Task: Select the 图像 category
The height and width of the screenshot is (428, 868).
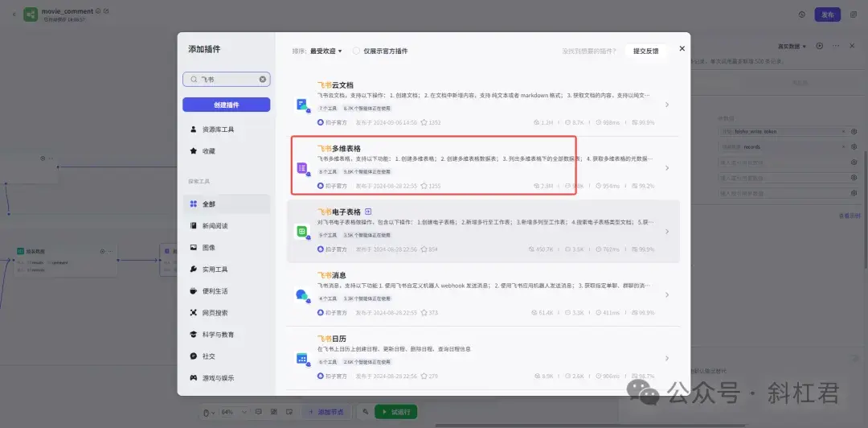Action: [227, 247]
